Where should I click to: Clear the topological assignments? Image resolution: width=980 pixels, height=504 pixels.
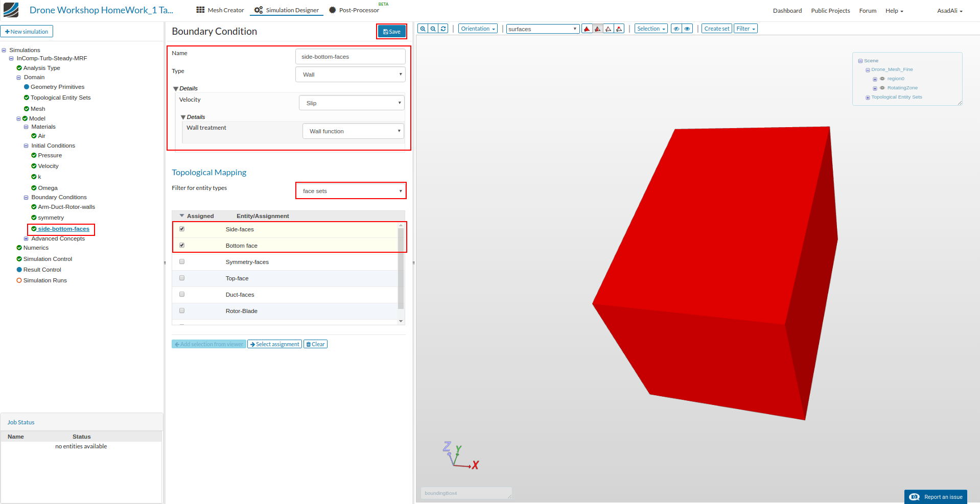point(315,344)
